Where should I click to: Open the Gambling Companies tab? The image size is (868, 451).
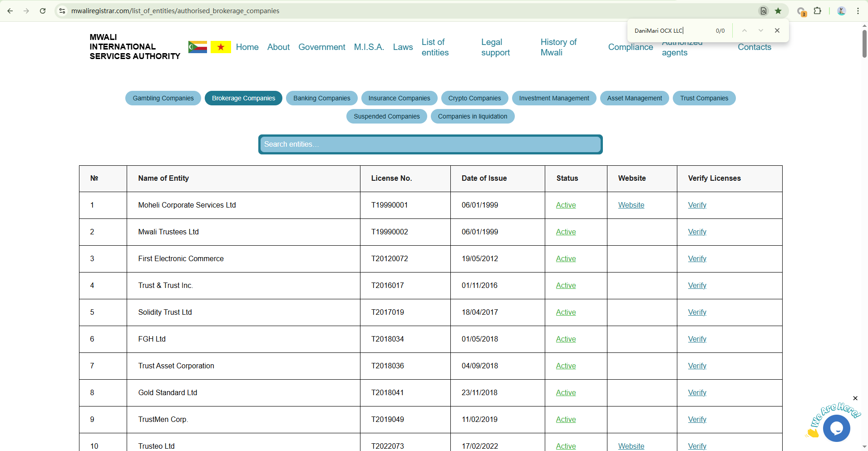pos(163,98)
